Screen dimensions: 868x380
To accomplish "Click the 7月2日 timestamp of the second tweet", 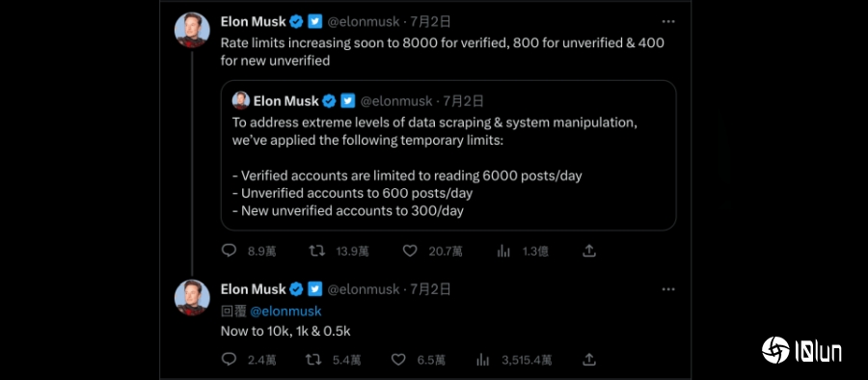I will [x=431, y=289].
